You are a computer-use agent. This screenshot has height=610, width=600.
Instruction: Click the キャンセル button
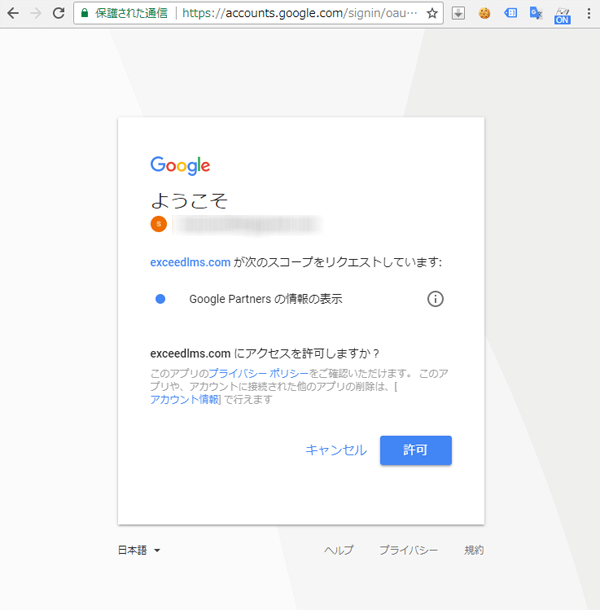pyautogui.click(x=336, y=450)
